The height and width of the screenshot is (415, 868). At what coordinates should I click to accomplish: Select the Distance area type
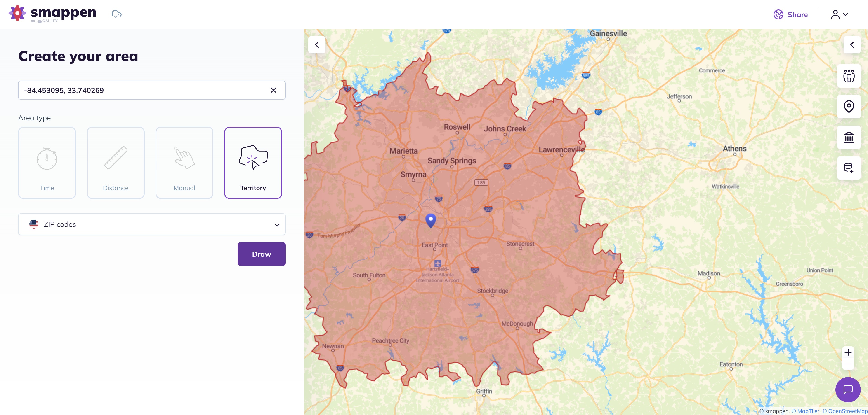[x=116, y=163]
